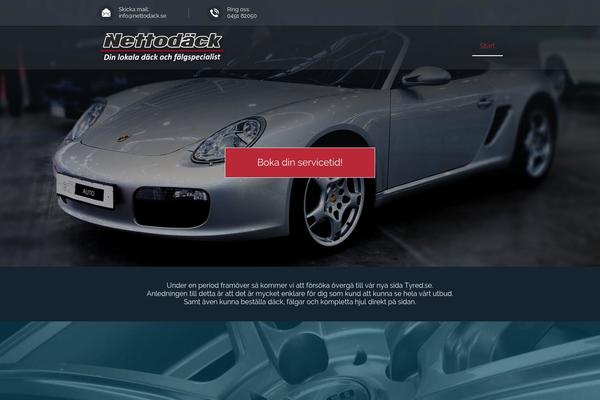
Task: Click the line starting 'Samt även kunna beställa'
Action: [300, 302]
